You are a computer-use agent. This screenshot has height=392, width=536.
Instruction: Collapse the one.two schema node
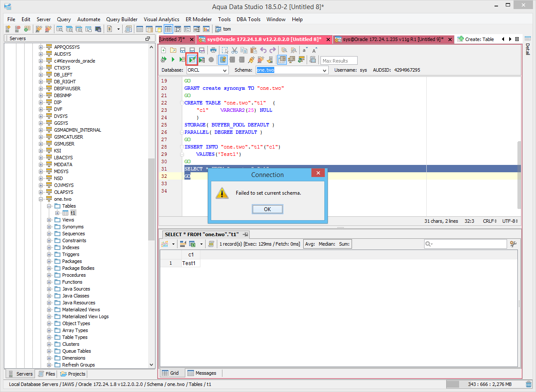(x=41, y=199)
